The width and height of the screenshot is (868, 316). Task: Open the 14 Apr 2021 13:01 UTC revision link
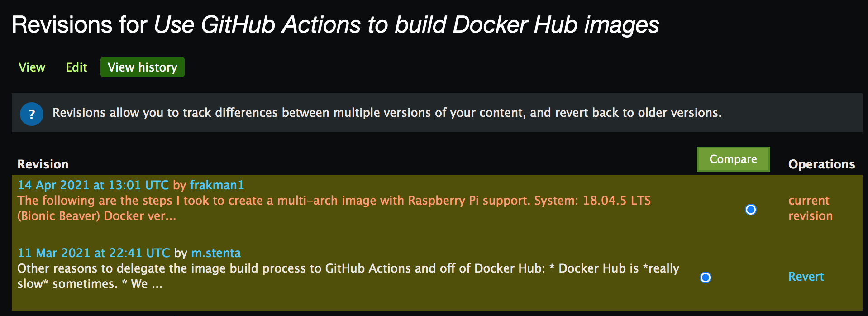point(93,185)
